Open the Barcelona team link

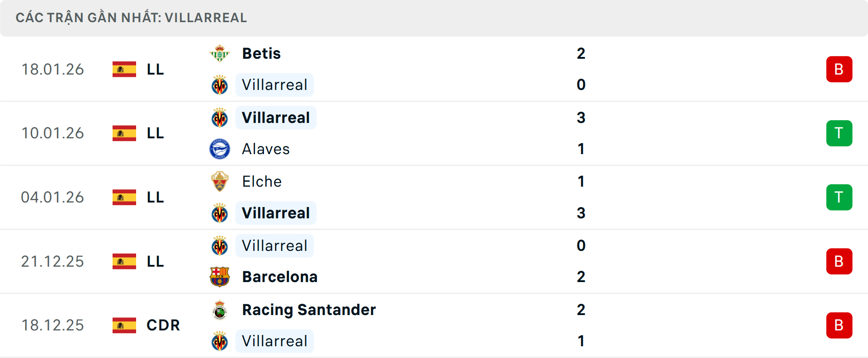pyautogui.click(x=279, y=277)
